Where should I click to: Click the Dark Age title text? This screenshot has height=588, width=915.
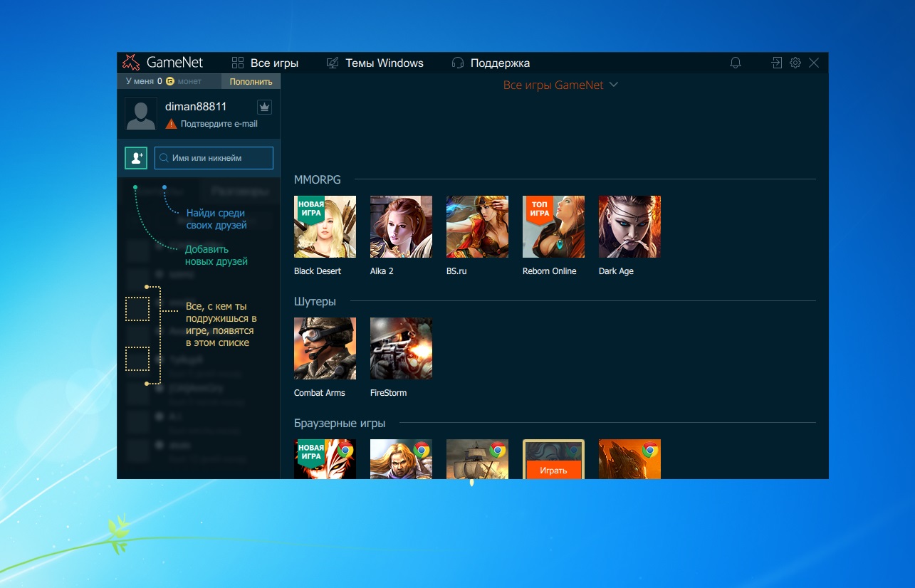coord(616,271)
